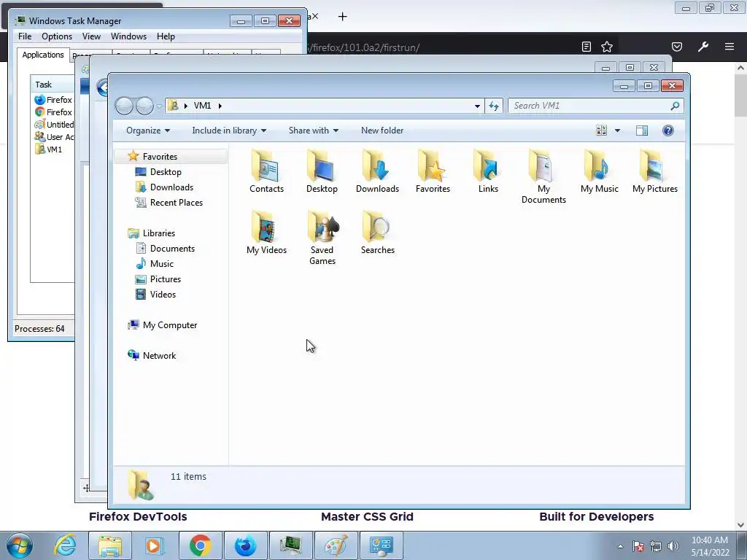The height and width of the screenshot is (560, 747).
Task: Open a new Firefox tab with plus
Action: point(342,17)
